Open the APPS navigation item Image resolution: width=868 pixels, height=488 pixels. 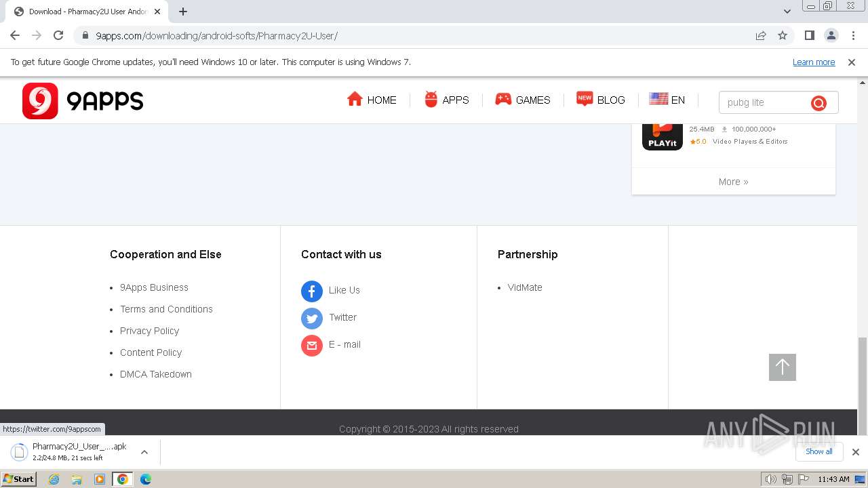coord(446,100)
